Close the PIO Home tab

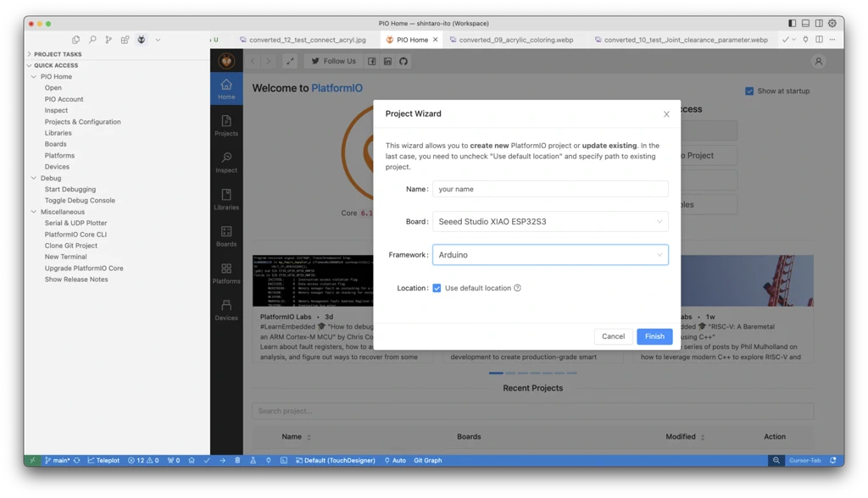436,40
